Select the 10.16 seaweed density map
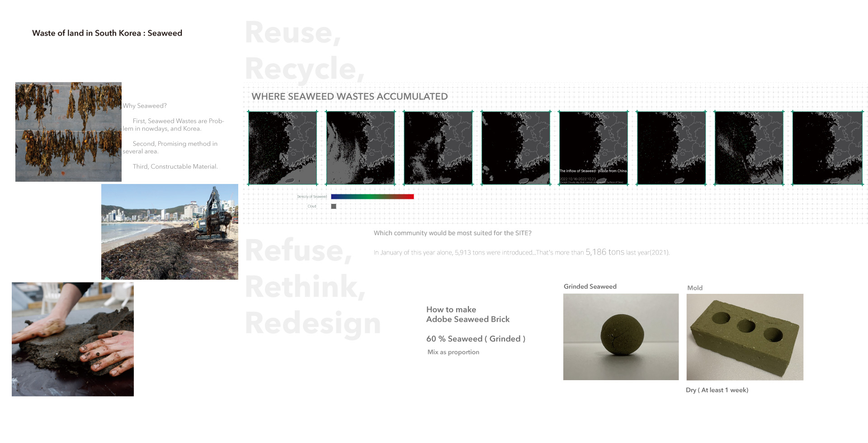 (283, 148)
